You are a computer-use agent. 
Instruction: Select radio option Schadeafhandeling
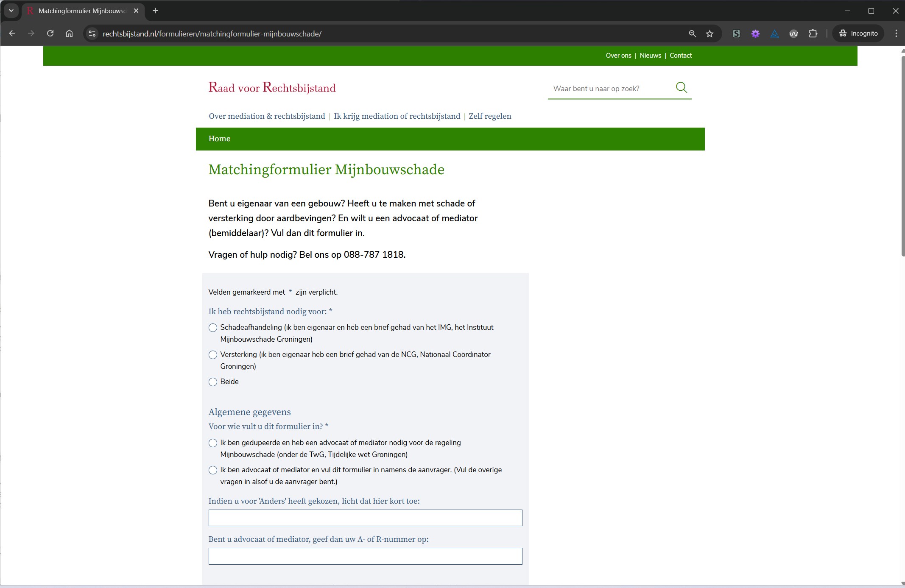[213, 328]
